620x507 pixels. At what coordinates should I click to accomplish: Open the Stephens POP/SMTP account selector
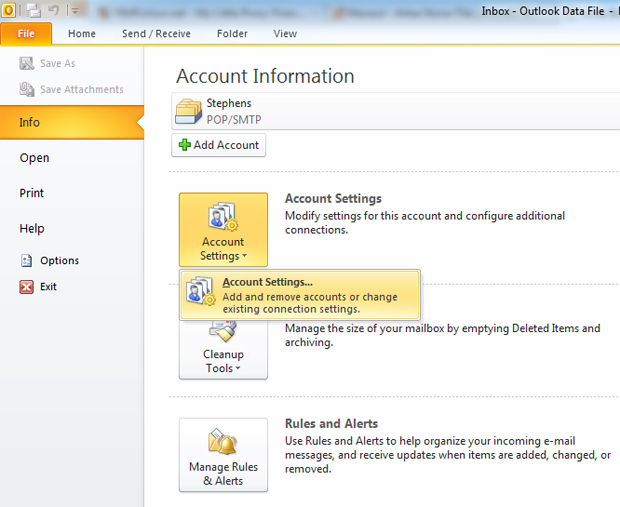[395, 111]
